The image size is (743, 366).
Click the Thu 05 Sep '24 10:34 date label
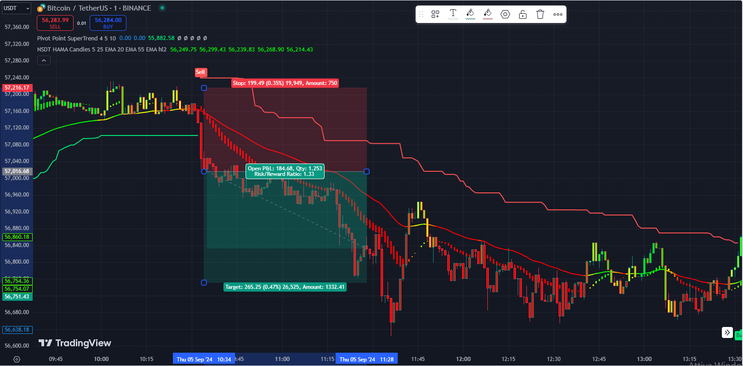click(204, 359)
